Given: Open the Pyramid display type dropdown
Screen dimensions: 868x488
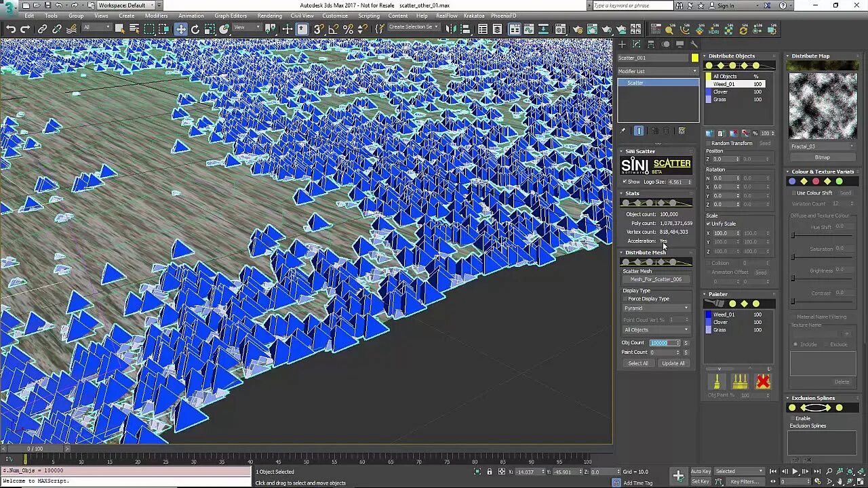Looking at the screenshot, I should click(656, 308).
